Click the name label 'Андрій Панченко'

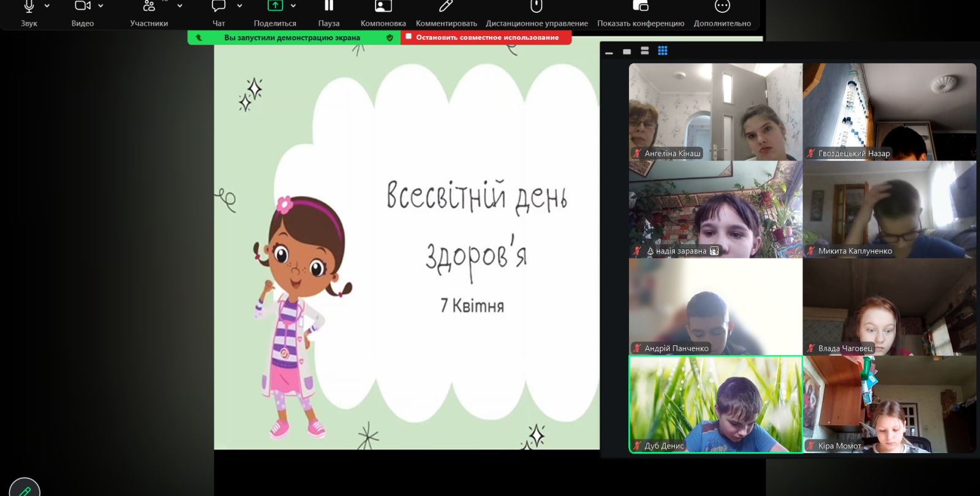point(677,348)
